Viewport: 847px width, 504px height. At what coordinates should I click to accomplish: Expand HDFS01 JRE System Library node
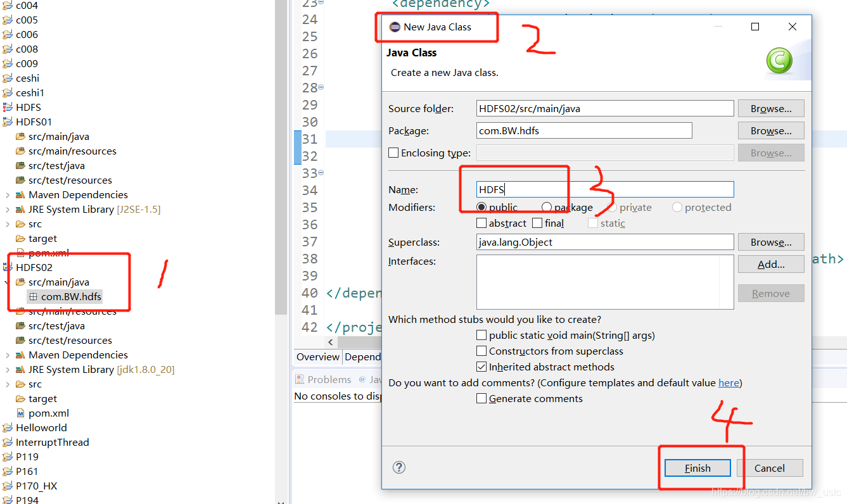pyautogui.click(x=8, y=209)
